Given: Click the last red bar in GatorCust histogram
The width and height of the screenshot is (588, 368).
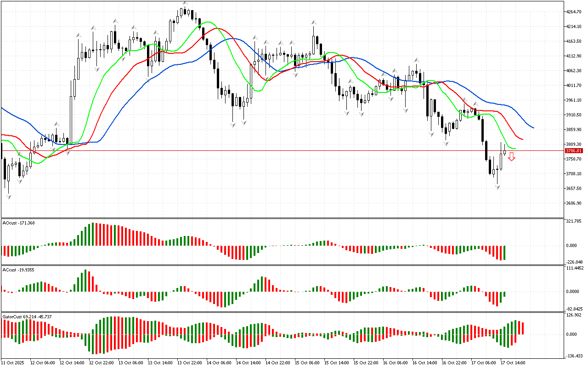Looking at the screenshot, I should [x=523, y=328].
